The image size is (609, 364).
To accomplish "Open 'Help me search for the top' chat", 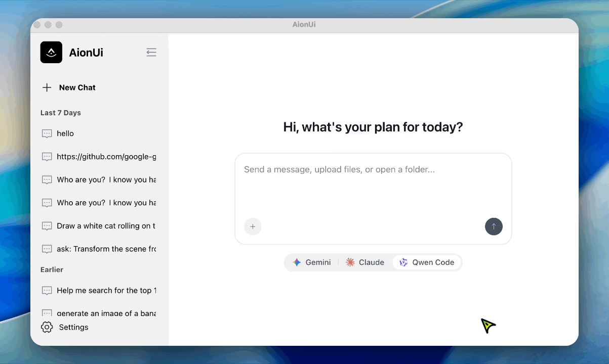I will click(99, 290).
